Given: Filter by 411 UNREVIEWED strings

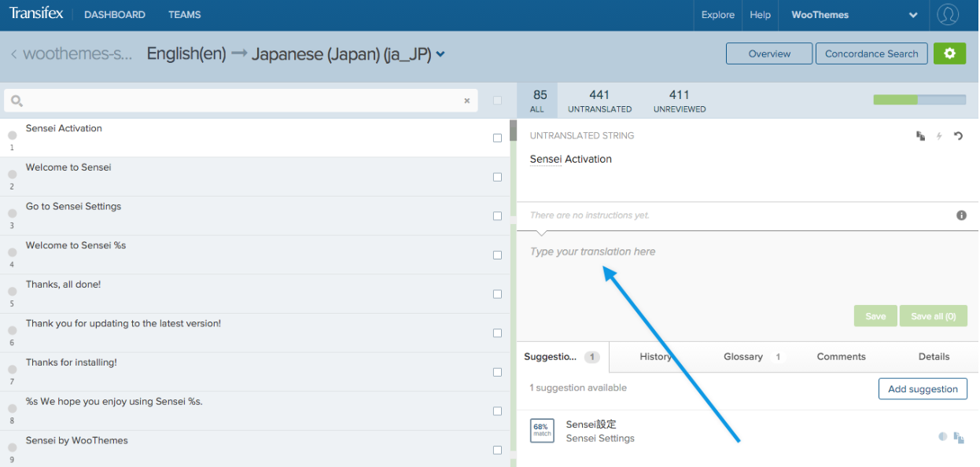Looking at the screenshot, I should pyautogui.click(x=680, y=101).
